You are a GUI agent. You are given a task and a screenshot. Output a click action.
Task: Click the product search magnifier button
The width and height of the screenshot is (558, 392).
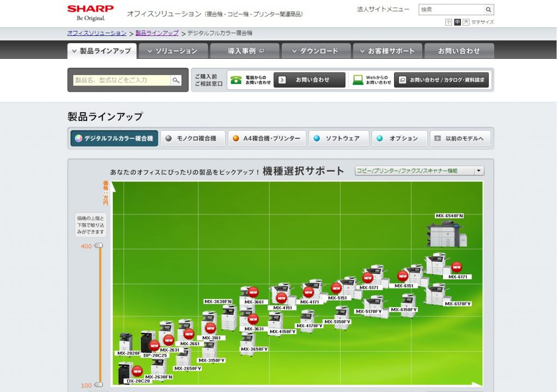point(176,80)
